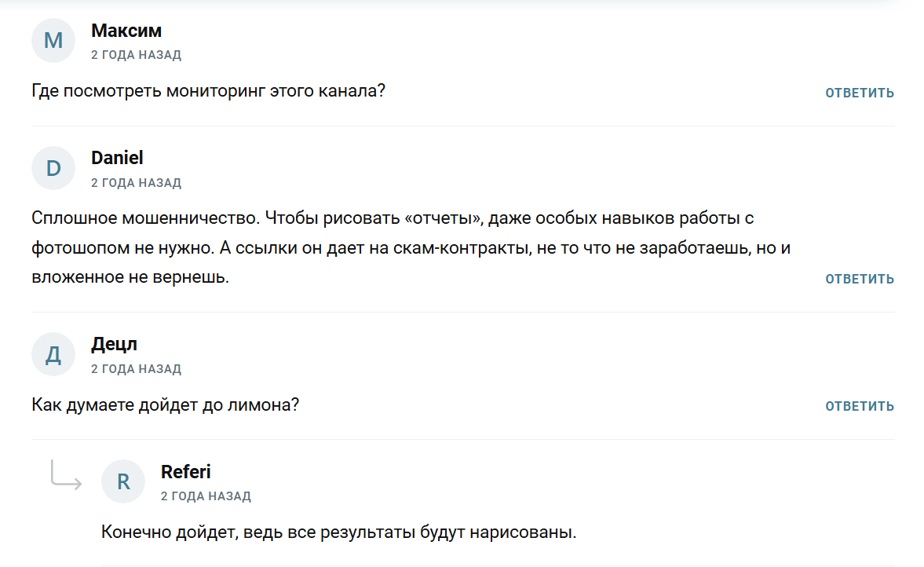Click the timestamp under Referi's name

point(206,496)
